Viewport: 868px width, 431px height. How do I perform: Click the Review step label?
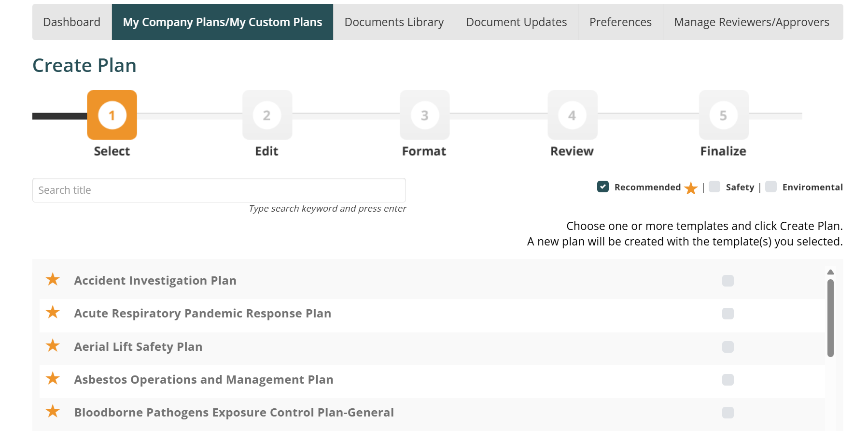572,151
